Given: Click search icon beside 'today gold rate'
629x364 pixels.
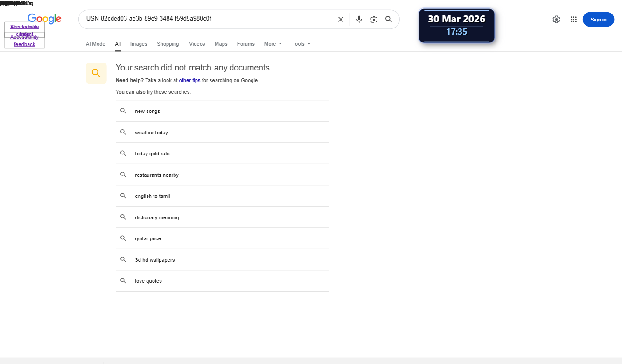Looking at the screenshot, I should (x=123, y=154).
